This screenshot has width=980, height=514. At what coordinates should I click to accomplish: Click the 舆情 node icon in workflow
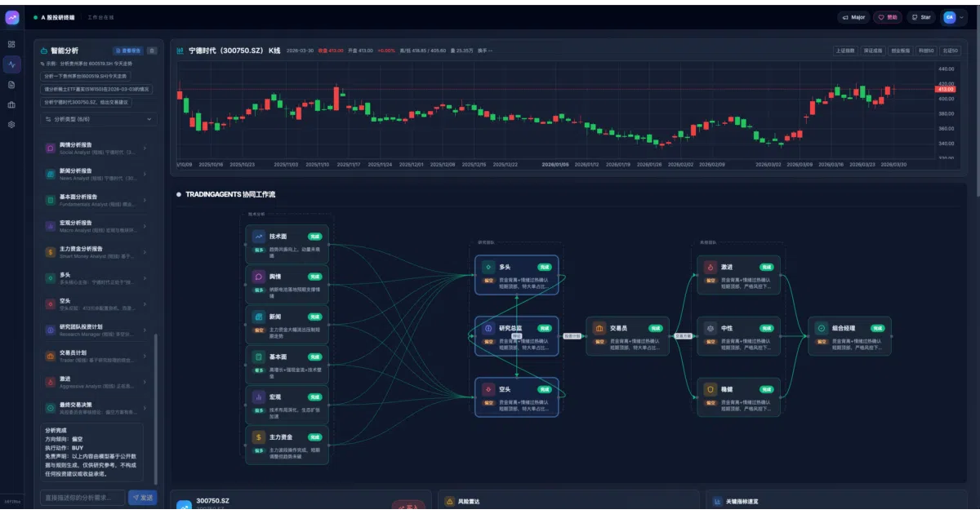259,277
